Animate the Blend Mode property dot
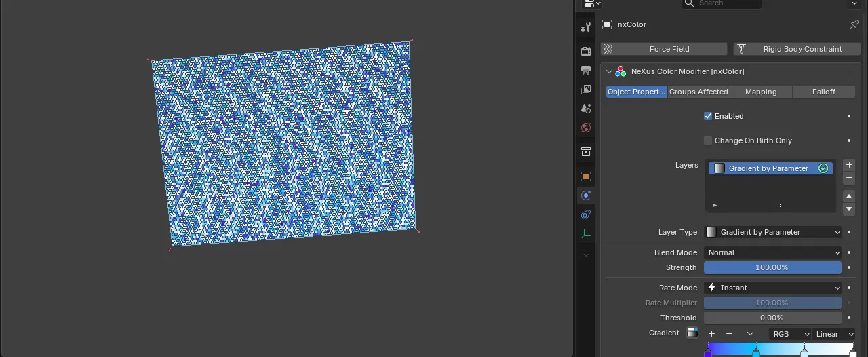868x357 pixels. (x=849, y=252)
